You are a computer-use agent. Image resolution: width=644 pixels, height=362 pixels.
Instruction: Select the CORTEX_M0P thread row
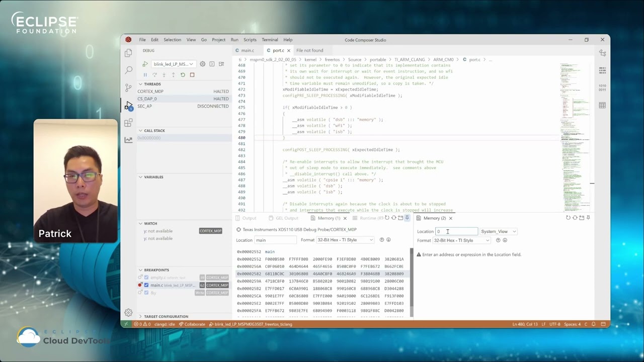tap(183, 92)
